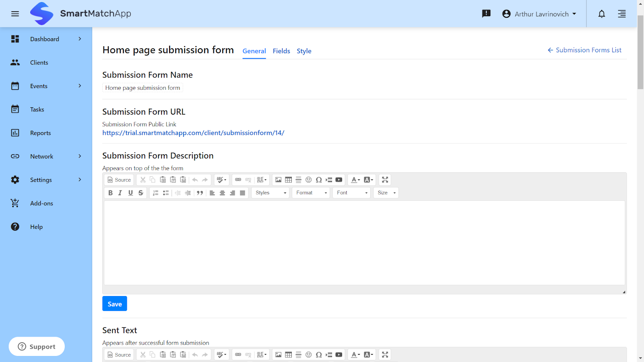Insert an image into the form description

pos(279,180)
